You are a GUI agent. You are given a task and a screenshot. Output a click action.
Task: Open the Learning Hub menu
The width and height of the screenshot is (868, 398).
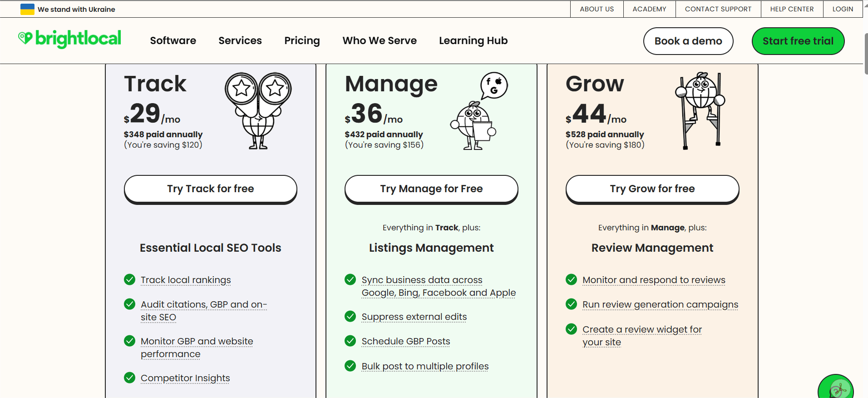473,41
